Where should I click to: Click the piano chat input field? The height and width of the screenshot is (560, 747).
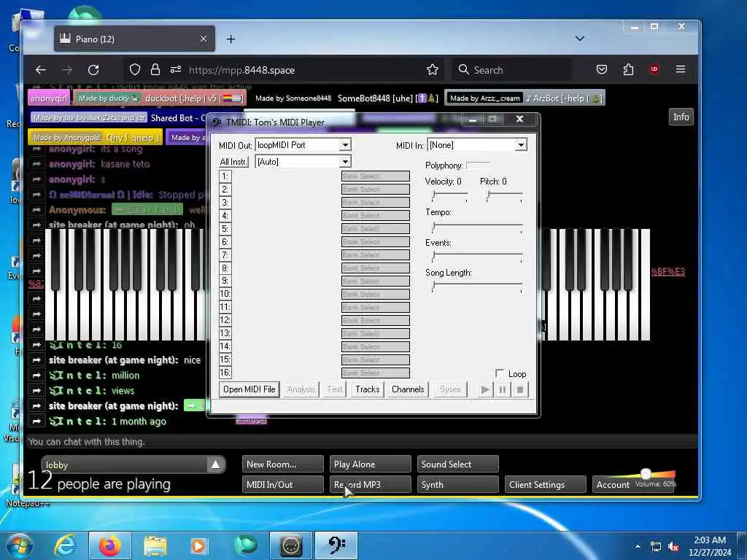pyautogui.click(x=361, y=441)
